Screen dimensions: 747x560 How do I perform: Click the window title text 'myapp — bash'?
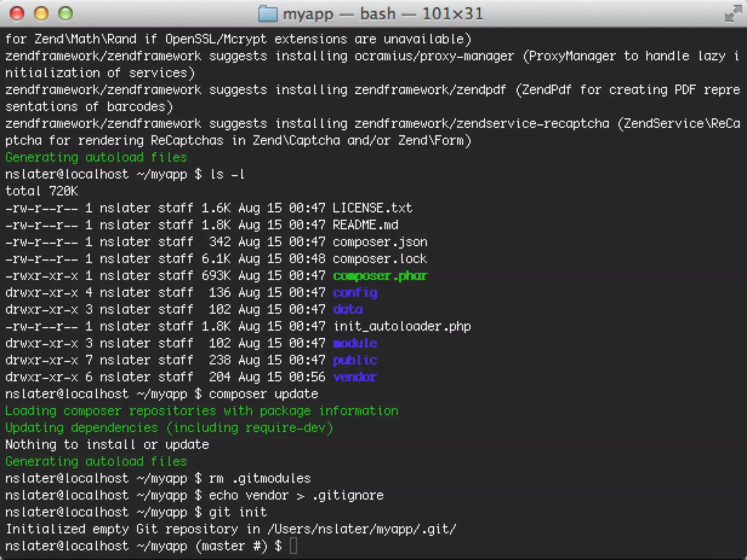tap(339, 14)
